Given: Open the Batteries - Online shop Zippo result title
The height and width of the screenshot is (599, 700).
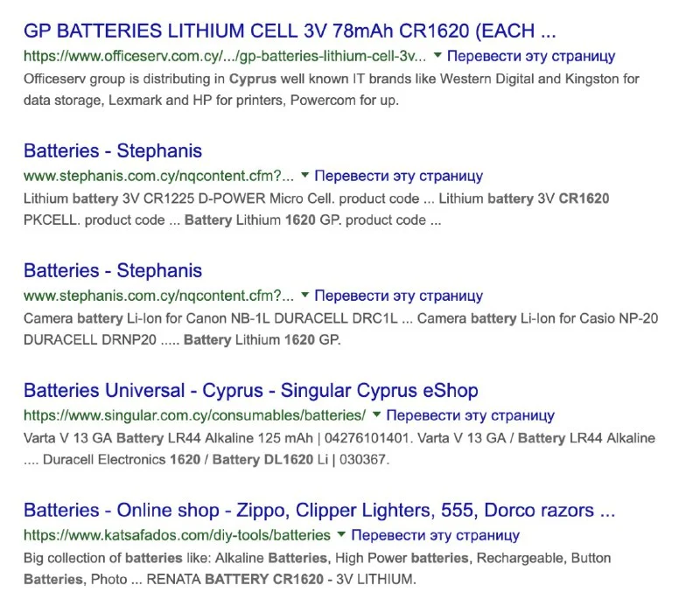Looking at the screenshot, I should click(319, 511).
